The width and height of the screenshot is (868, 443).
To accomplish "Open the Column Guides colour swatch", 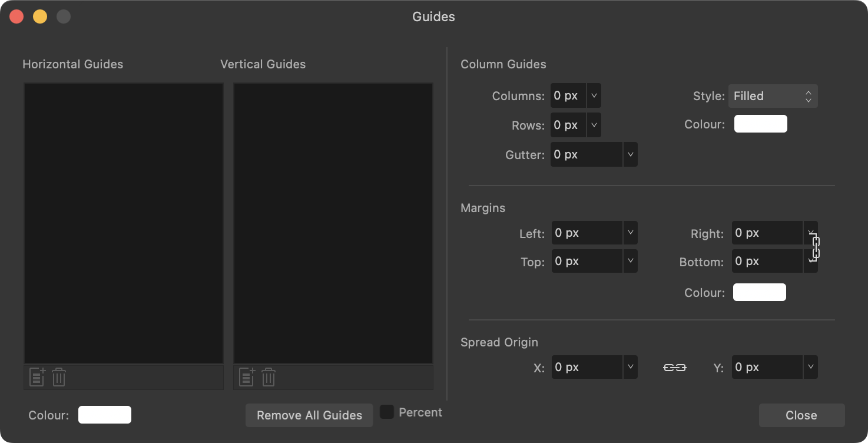I will [x=760, y=124].
